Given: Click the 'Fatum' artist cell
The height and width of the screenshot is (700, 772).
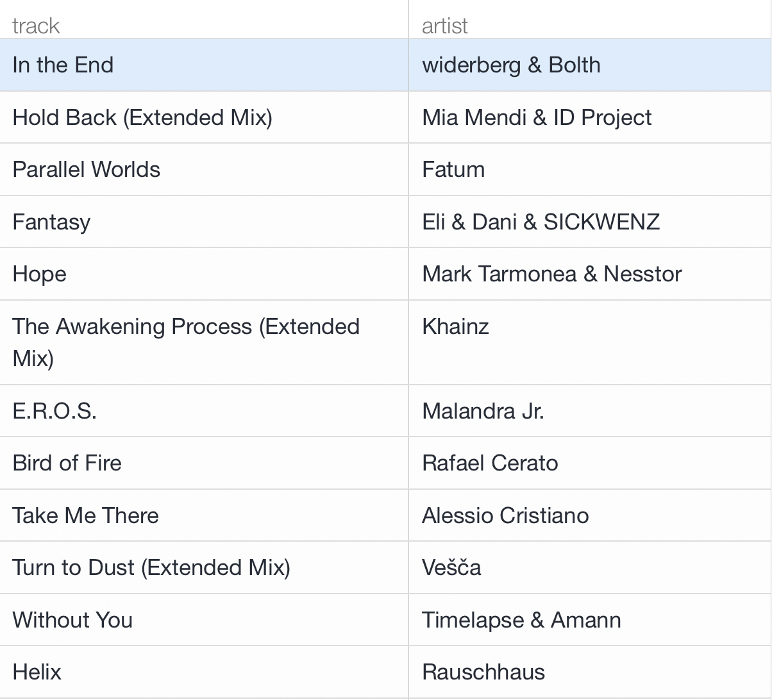Looking at the screenshot, I should [453, 169].
